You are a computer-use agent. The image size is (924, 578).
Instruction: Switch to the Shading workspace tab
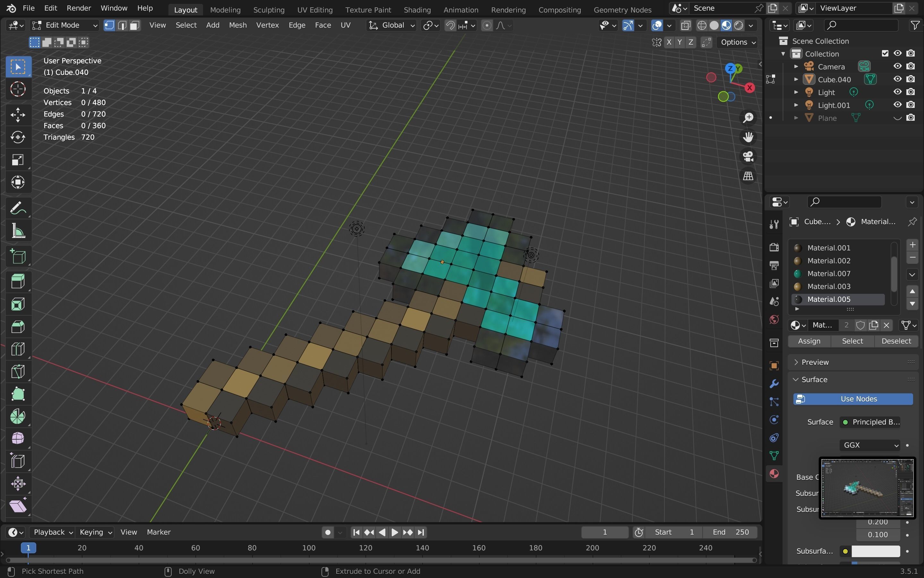(x=417, y=10)
